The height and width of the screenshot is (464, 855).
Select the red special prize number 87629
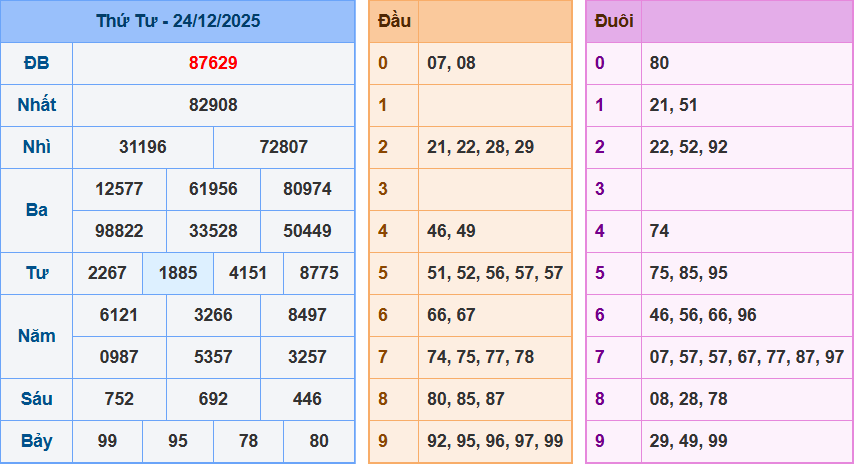point(213,63)
